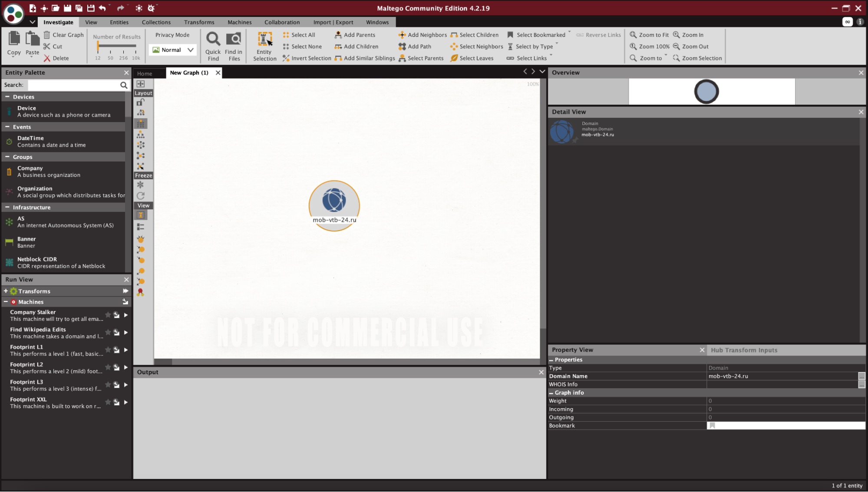The image size is (868, 492).
Task: Open the Privacy Mode Normal dropdown
Action: point(173,50)
